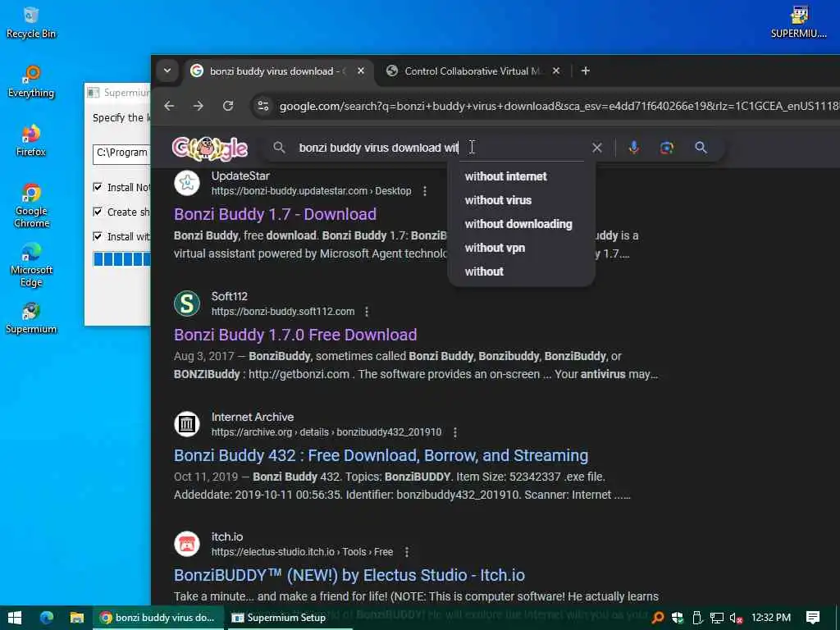Click the Everything search tray icon
This screenshot has width=840, height=630.
[x=658, y=618]
